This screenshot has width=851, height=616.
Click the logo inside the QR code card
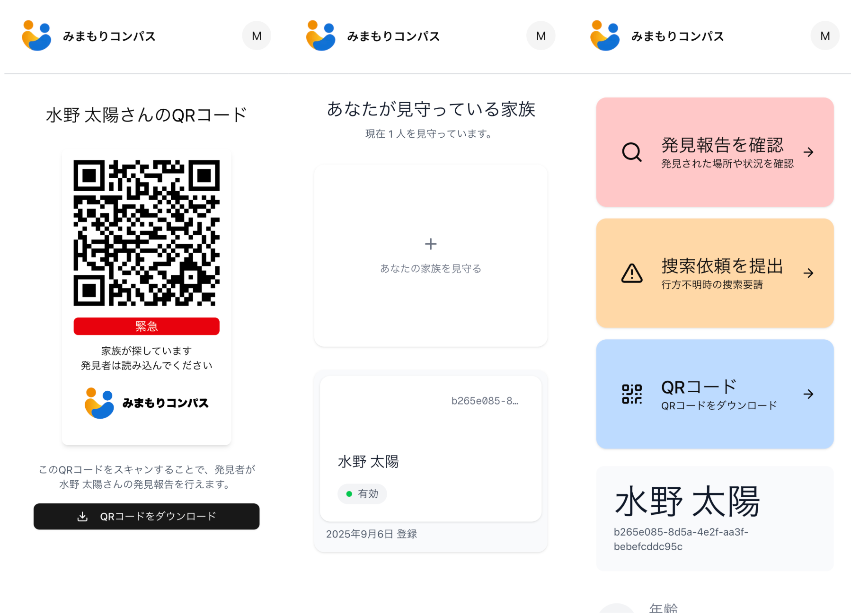click(99, 403)
